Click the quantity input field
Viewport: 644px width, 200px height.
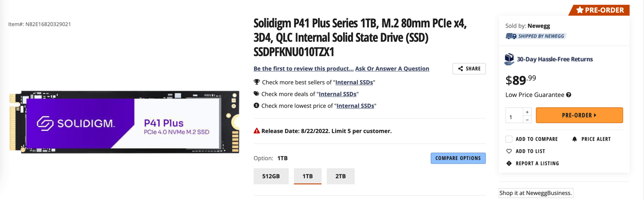coord(514,116)
